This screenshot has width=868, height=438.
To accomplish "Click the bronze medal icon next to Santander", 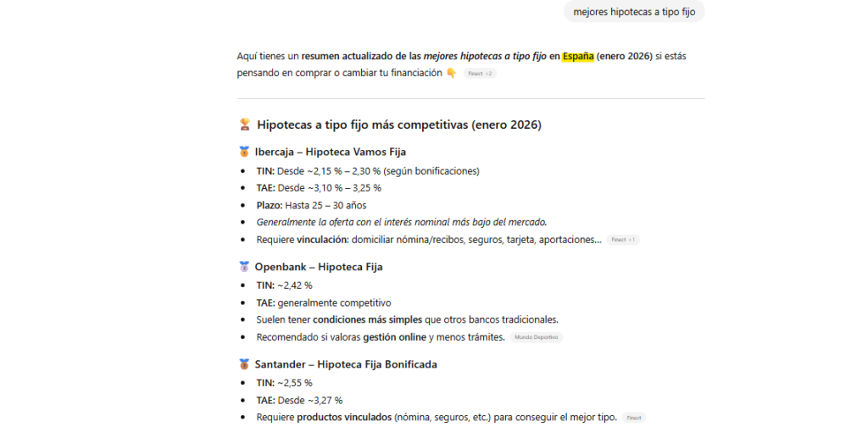I will point(244,364).
